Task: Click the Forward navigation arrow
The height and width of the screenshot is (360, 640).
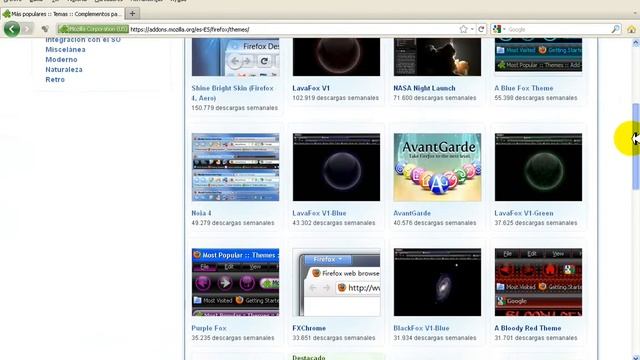Action: (x=27, y=29)
